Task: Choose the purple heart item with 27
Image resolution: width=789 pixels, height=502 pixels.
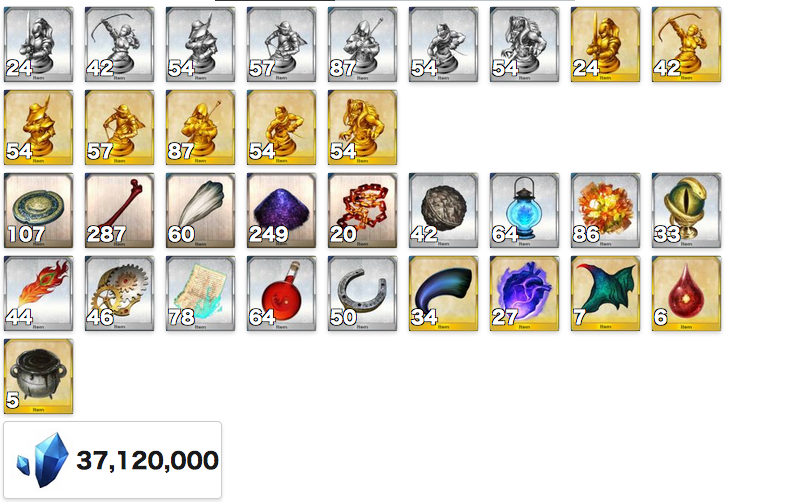Action: (524, 293)
